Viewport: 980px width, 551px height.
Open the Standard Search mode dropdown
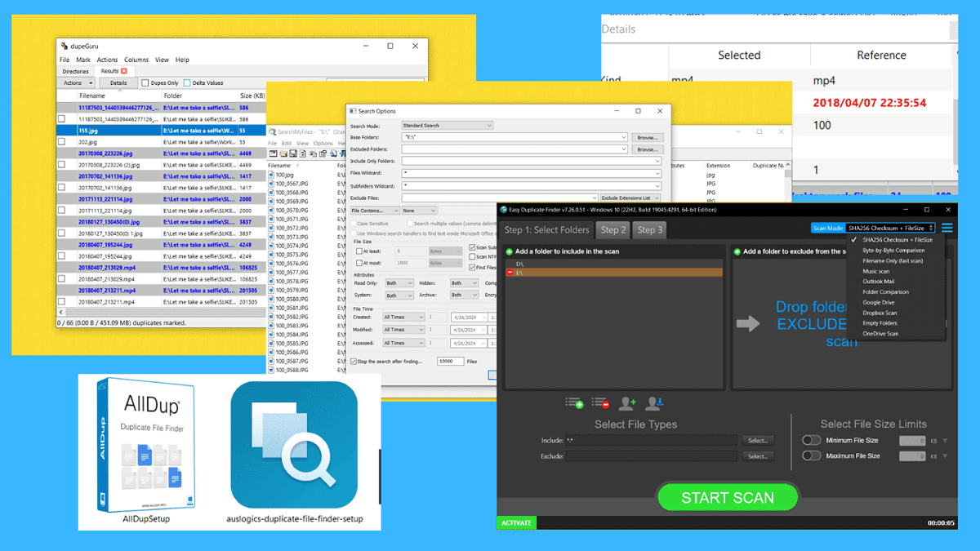(447, 125)
